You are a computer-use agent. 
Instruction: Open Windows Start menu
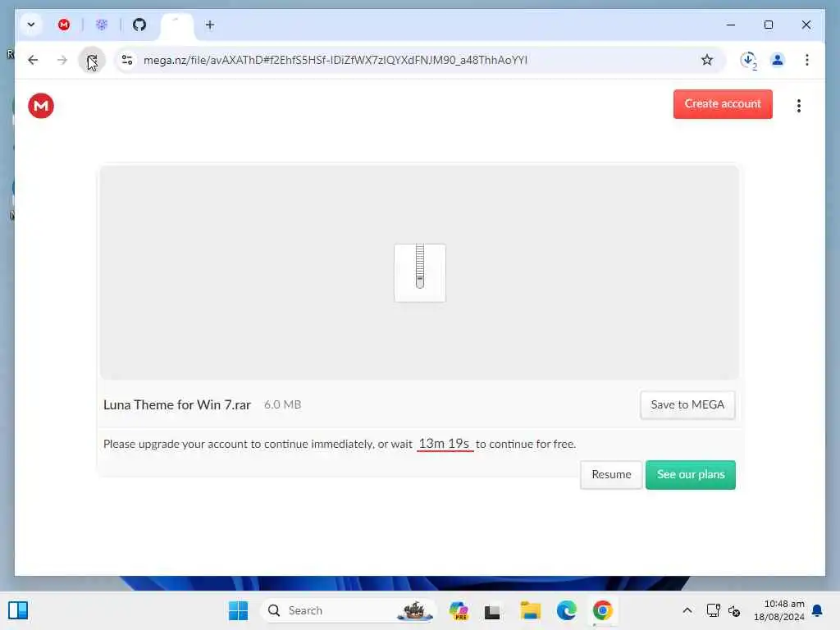[x=239, y=610]
